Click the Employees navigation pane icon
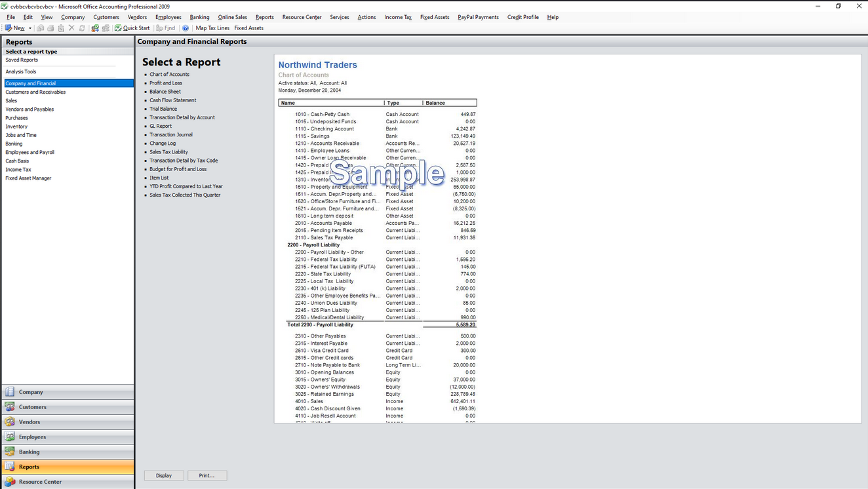 pyautogui.click(x=10, y=437)
